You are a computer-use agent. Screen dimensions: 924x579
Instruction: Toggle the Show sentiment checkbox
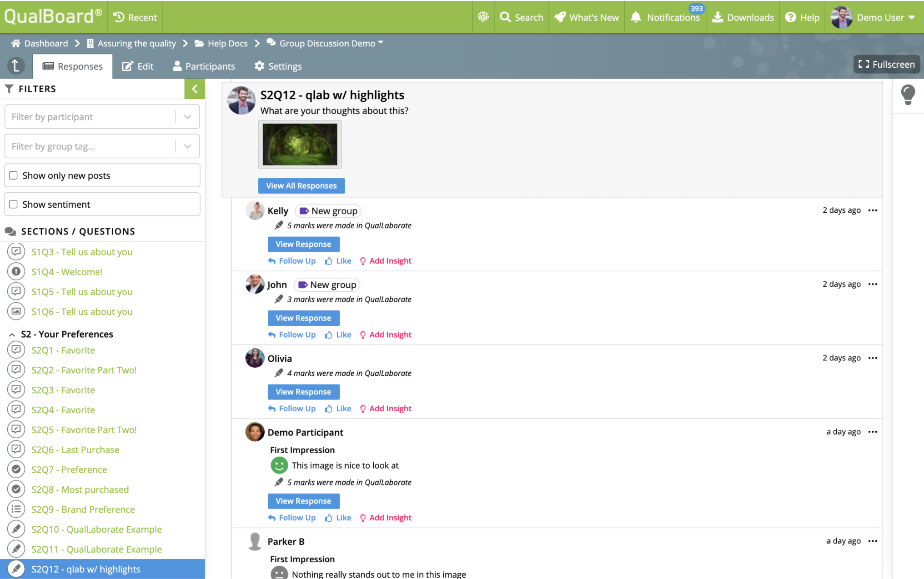14,205
